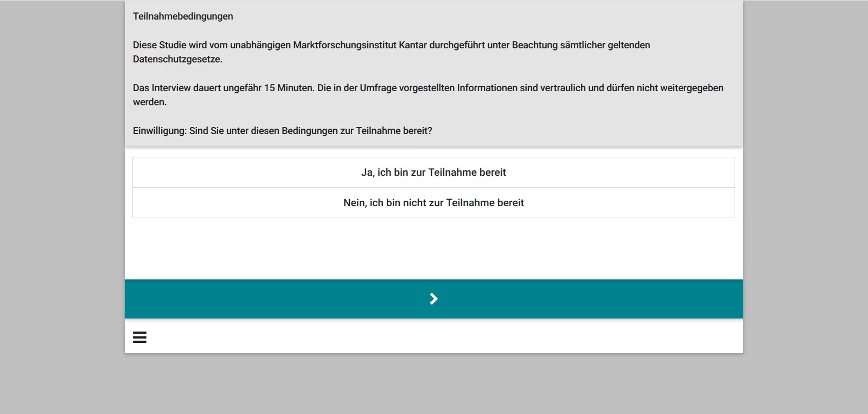
Task: Select 'Nein, ich bin nicht zur Teilnahme bereit'
Action: coord(433,203)
